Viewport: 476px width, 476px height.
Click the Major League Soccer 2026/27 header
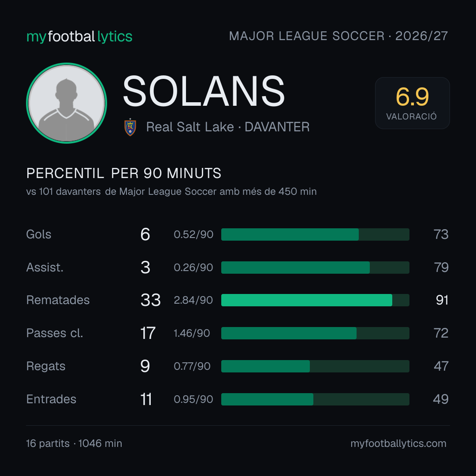338,36
